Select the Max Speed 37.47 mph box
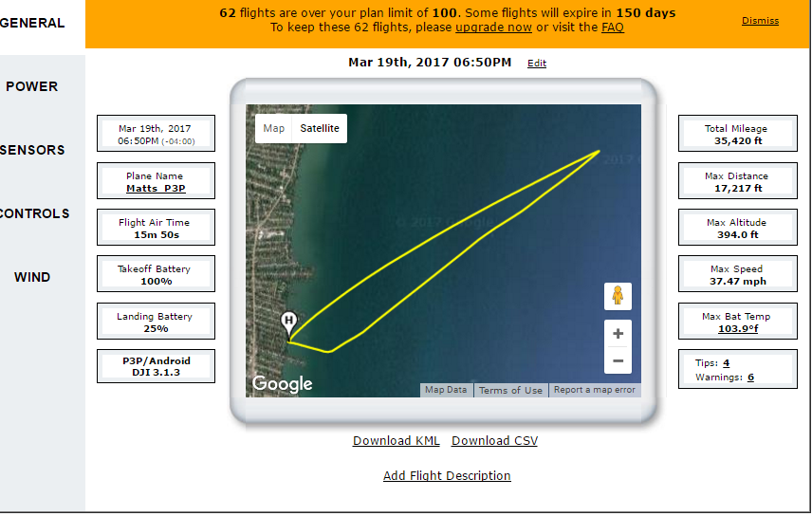The height and width of the screenshot is (516, 812). coord(738,274)
